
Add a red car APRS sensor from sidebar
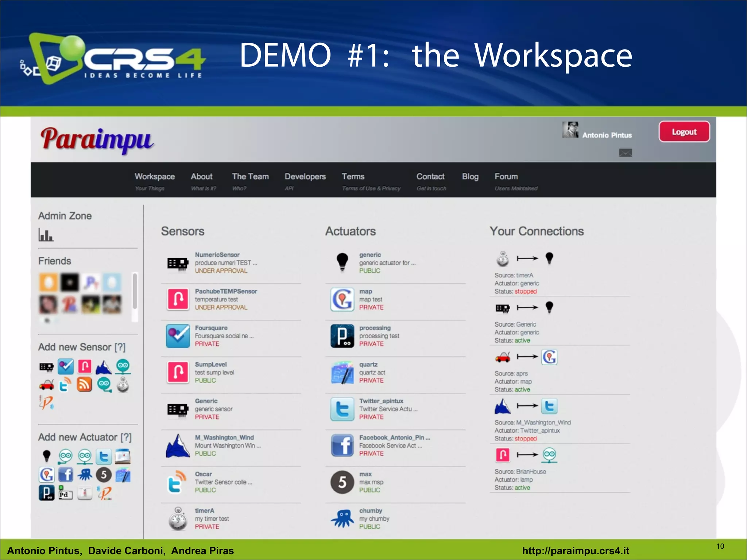(46, 385)
